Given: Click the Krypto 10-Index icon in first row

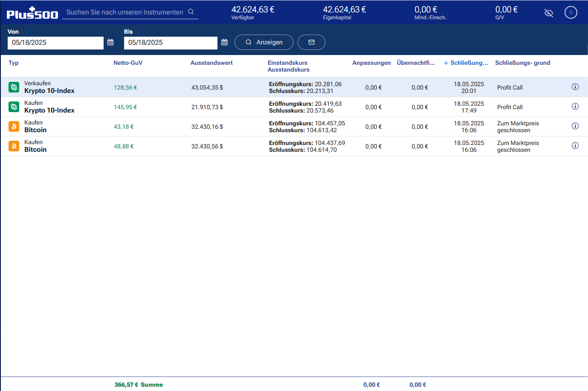Looking at the screenshot, I should [x=14, y=87].
